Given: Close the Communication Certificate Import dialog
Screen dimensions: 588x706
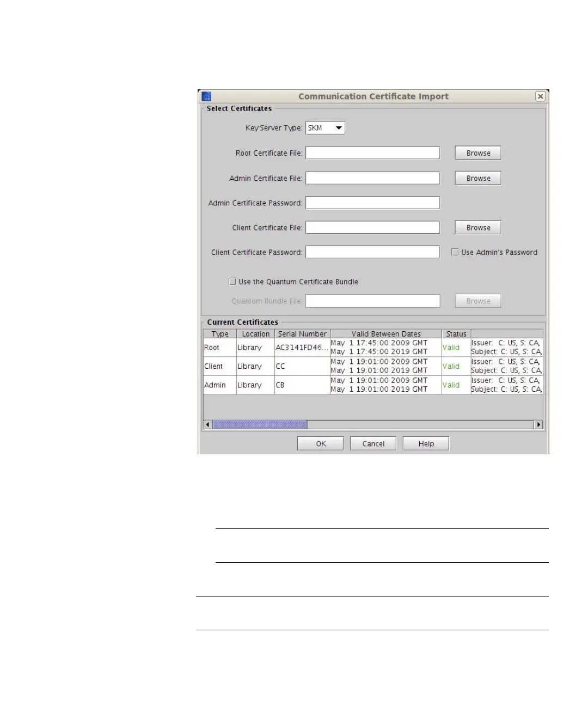Looking at the screenshot, I should coord(540,96).
